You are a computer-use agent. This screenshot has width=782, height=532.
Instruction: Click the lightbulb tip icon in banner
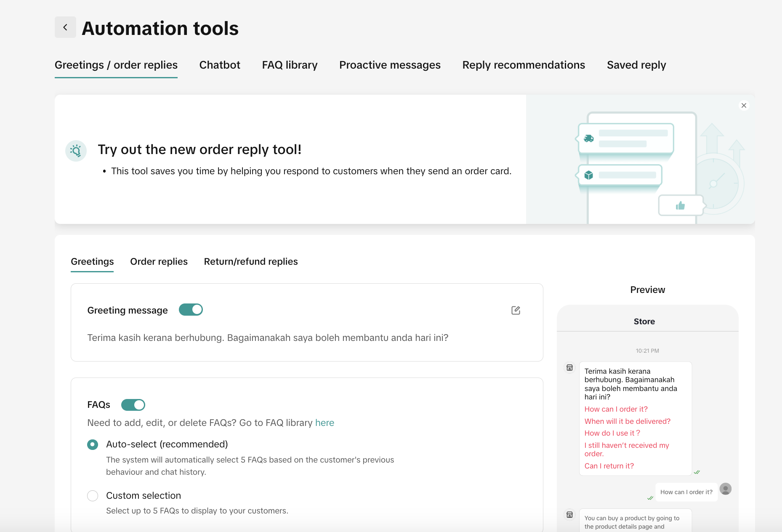coord(76,151)
